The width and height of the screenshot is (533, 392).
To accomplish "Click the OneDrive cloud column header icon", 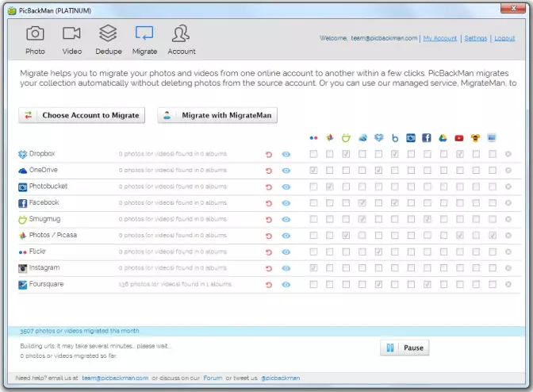I will [362, 137].
